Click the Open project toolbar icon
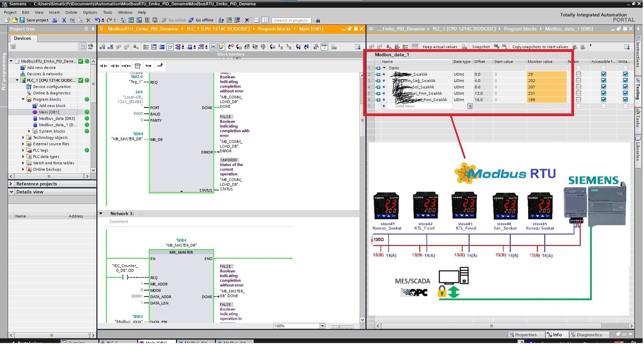 [x=14, y=20]
